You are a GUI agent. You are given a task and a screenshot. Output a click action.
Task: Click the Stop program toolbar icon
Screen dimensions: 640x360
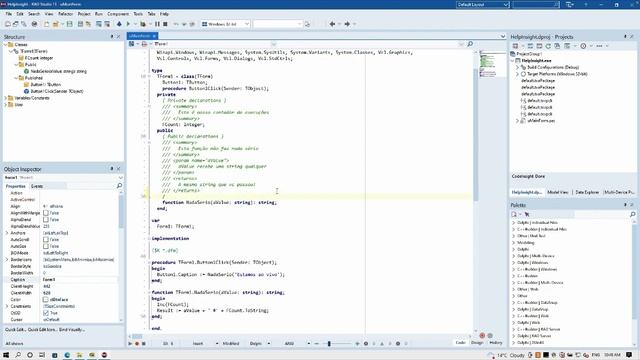pos(165,24)
